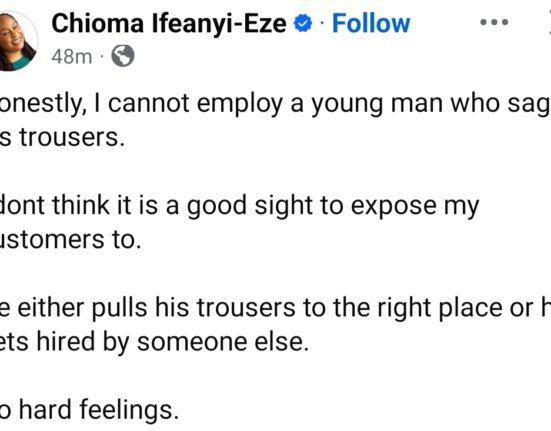The width and height of the screenshot is (551, 431).
Task: Click the word "employ" in the post
Action: click(x=240, y=105)
